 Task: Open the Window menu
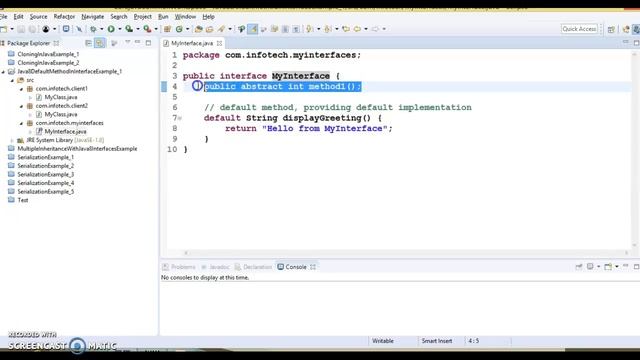[185, 17]
